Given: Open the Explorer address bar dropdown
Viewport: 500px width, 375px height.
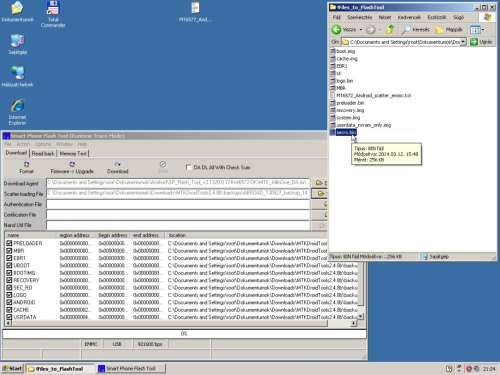Looking at the screenshot, I should [463, 42].
